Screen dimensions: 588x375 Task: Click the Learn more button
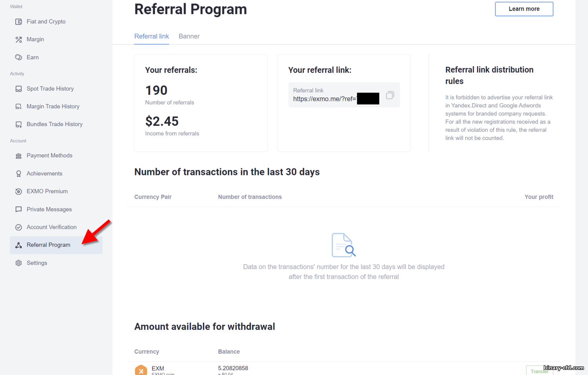tap(524, 9)
